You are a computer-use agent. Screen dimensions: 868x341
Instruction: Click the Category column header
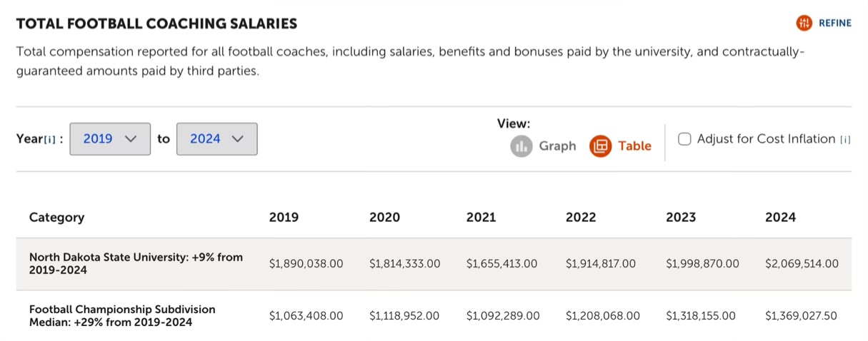pos(56,218)
